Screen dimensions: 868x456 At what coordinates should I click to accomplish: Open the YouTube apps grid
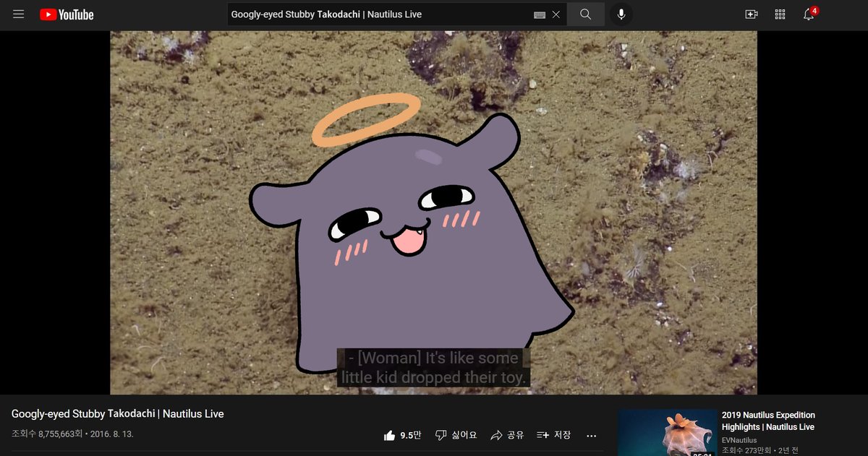tap(780, 14)
